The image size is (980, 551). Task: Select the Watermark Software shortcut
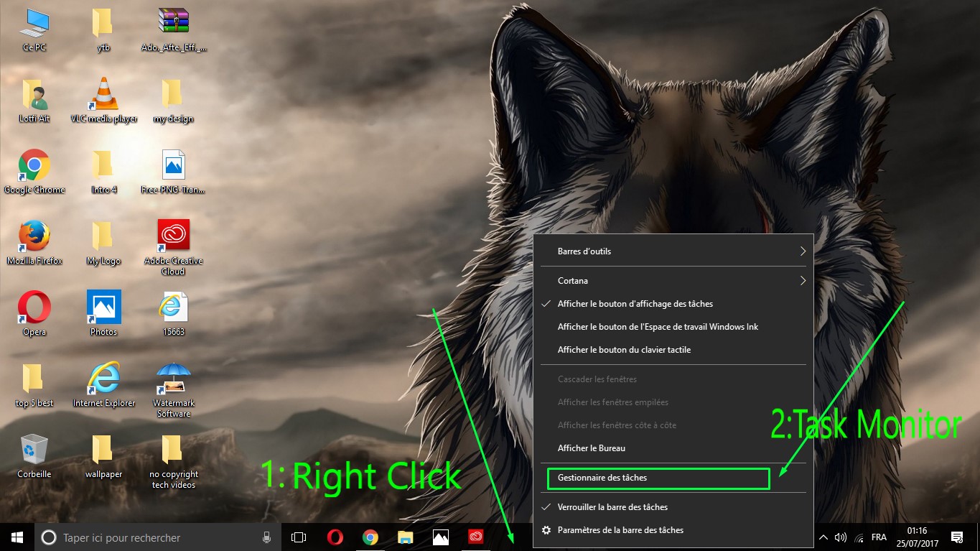pos(173,390)
